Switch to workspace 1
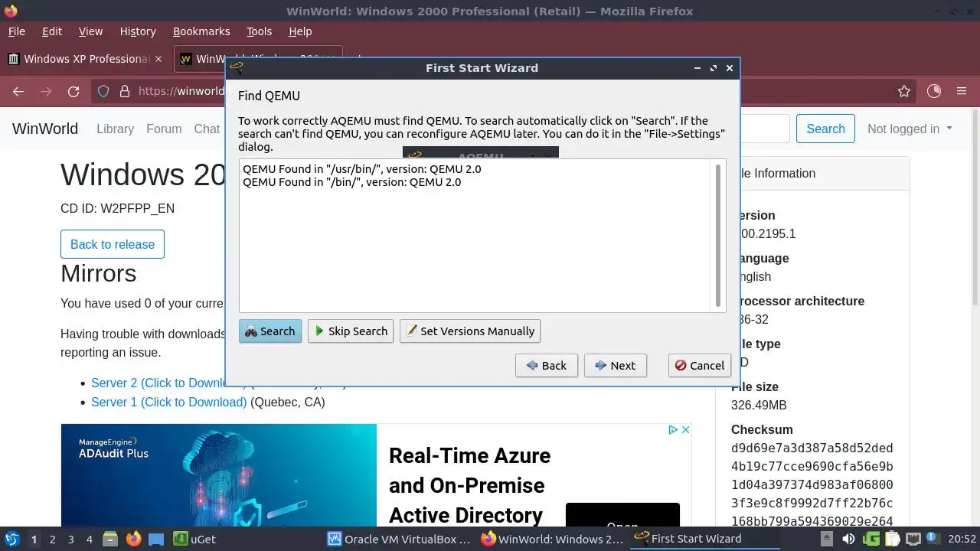This screenshot has width=980, height=551. [34, 540]
